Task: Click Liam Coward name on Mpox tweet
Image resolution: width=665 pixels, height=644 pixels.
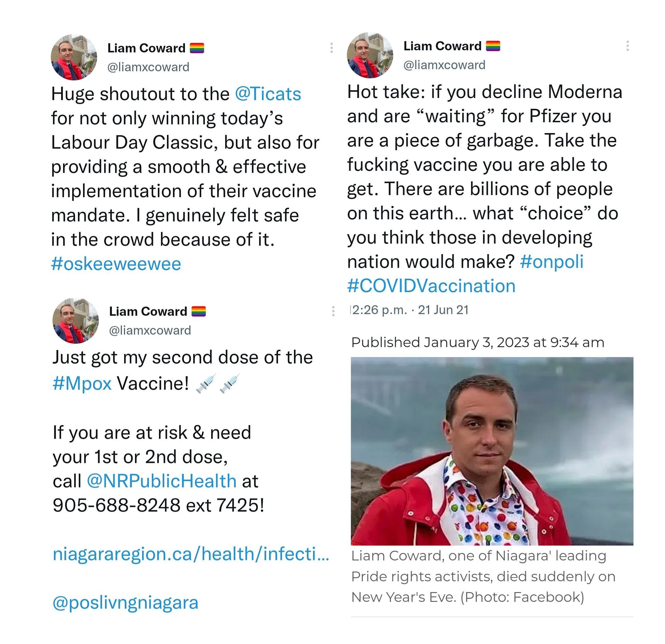Action: coord(148,311)
